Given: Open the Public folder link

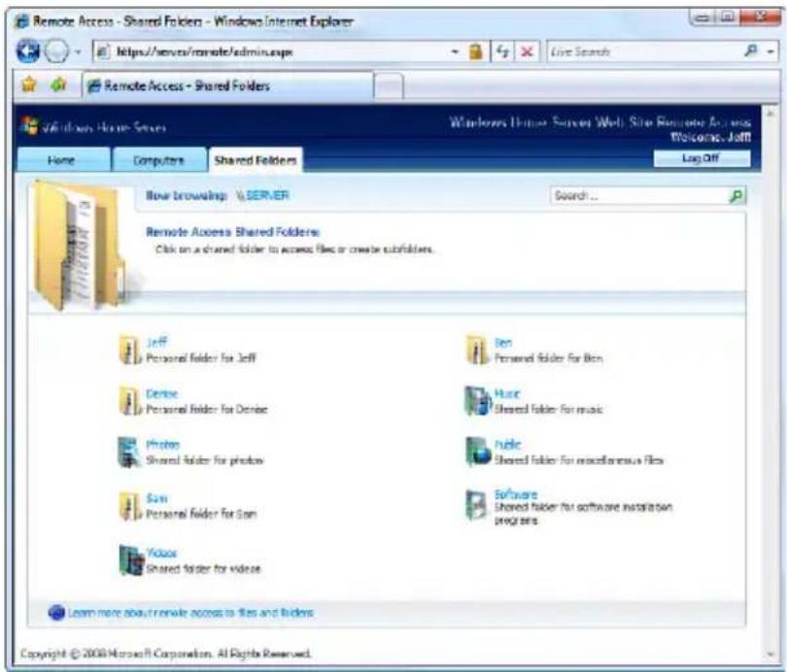Looking at the screenshot, I should coord(507,445).
